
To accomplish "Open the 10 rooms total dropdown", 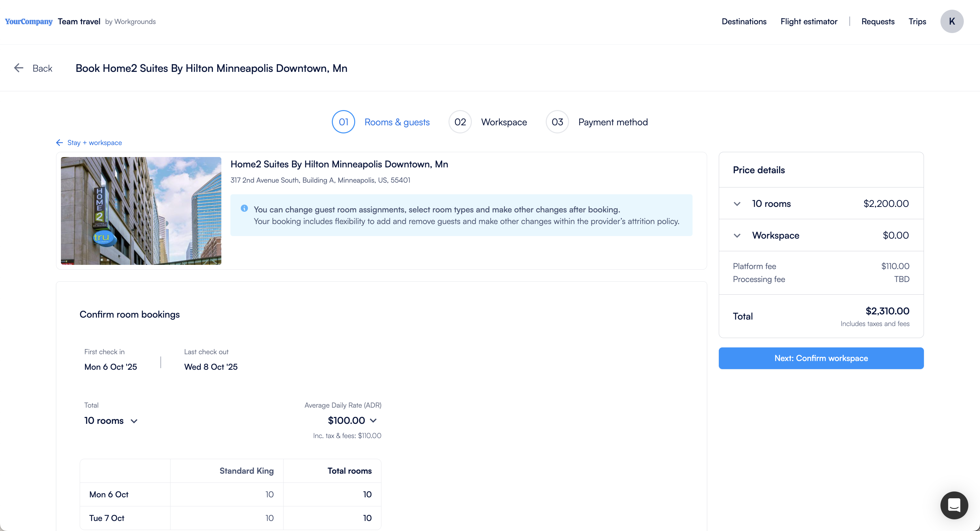I will tap(134, 421).
